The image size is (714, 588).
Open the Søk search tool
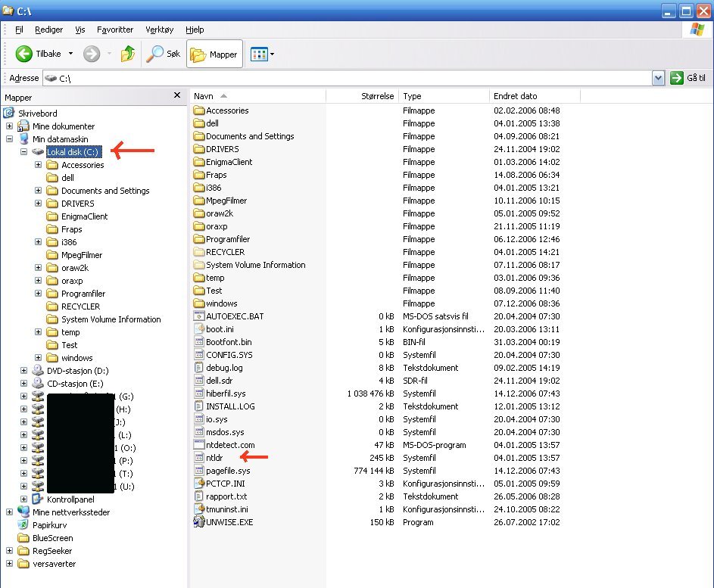tap(164, 54)
